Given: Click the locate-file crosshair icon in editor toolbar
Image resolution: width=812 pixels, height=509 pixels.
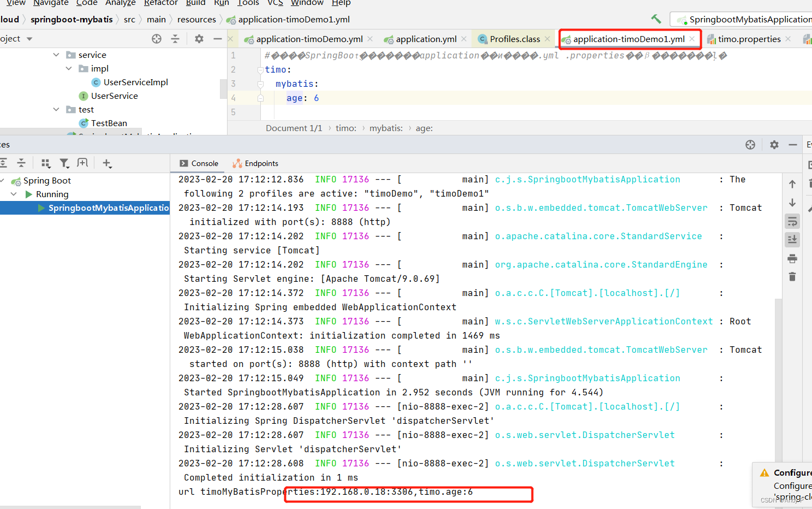Looking at the screenshot, I should tap(157, 38).
